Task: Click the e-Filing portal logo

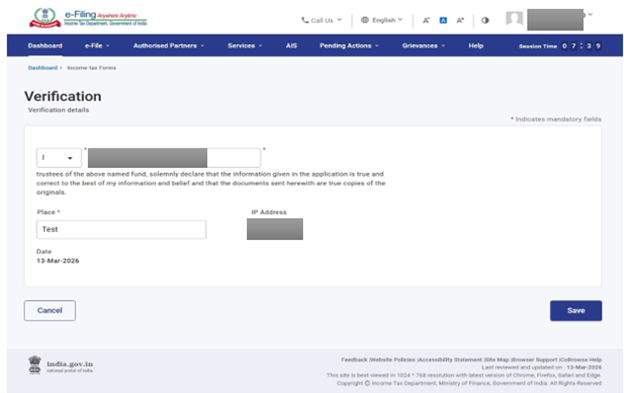Action: (x=88, y=18)
